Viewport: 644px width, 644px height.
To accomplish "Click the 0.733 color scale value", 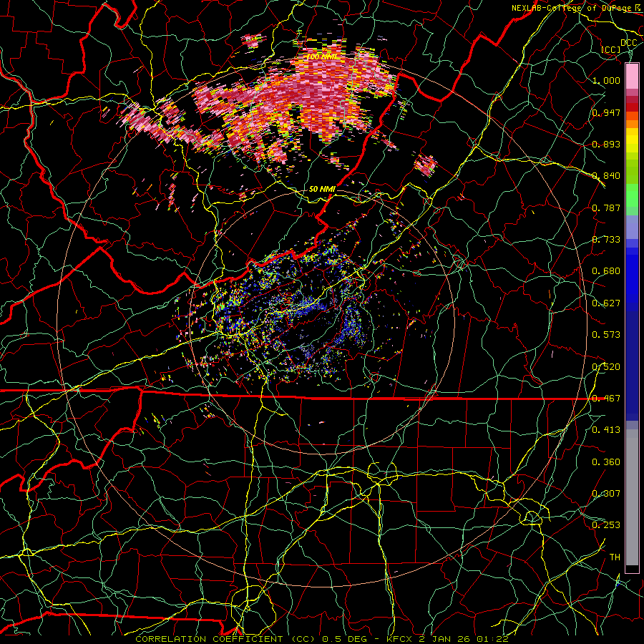I will click(606, 240).
